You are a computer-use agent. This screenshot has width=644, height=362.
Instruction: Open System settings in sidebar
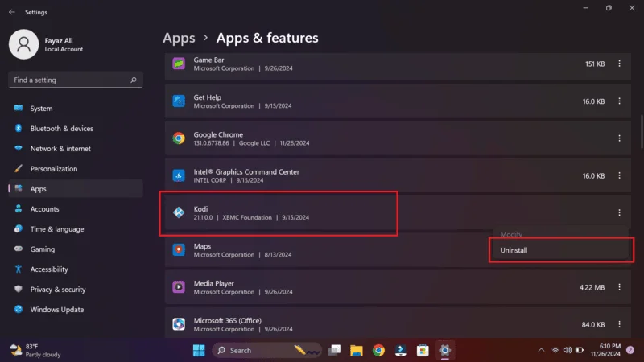tap(76, 109)
